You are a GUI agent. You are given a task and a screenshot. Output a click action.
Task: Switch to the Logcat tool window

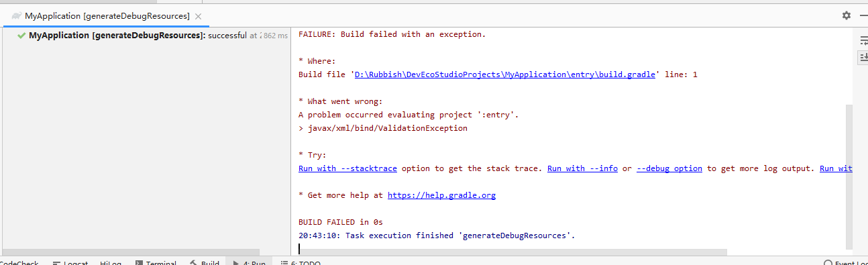click(x=70, y=261)
